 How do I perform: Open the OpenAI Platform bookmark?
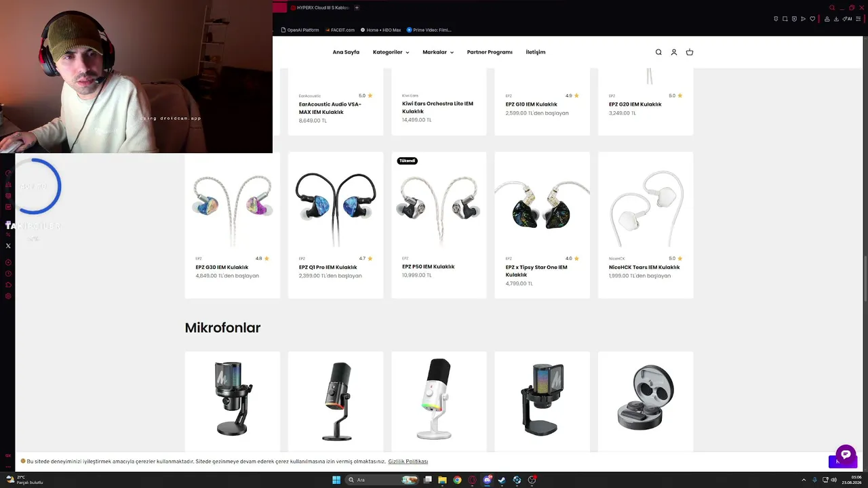click(300, 30)
